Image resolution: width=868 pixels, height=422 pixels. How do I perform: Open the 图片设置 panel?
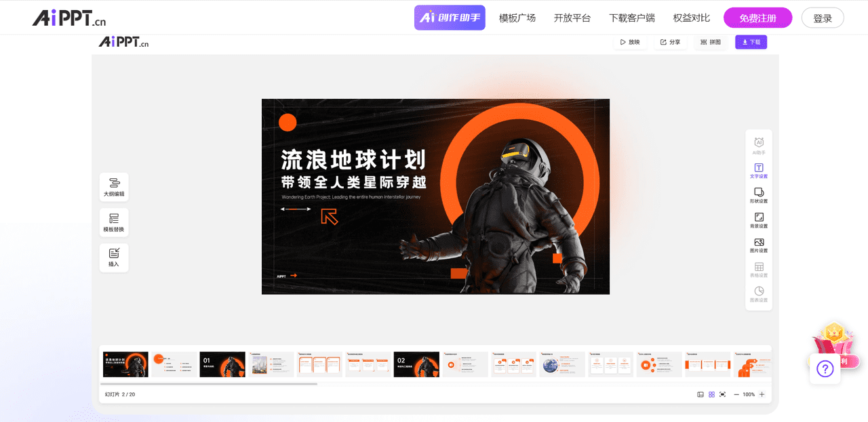(x=758, y=245)
